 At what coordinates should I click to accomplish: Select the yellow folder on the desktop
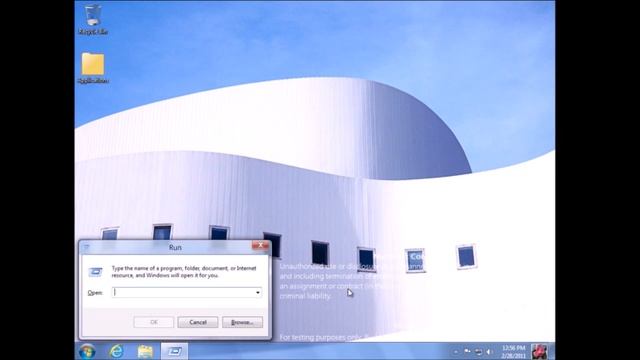pos(93,68)
